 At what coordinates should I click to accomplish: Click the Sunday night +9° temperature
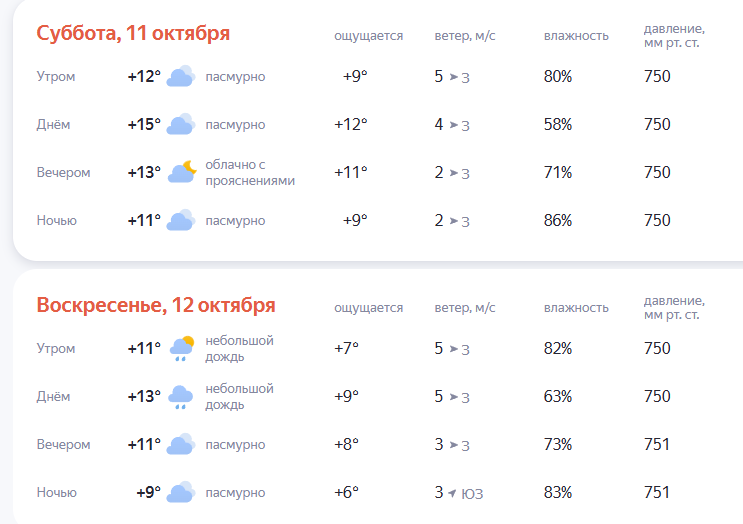point(148,493)
